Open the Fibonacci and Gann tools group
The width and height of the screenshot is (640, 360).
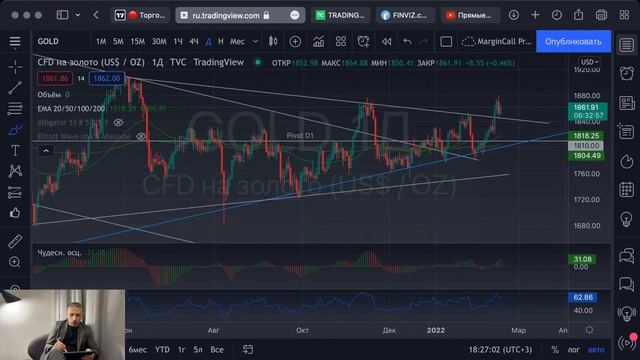[x=15, y=108]
